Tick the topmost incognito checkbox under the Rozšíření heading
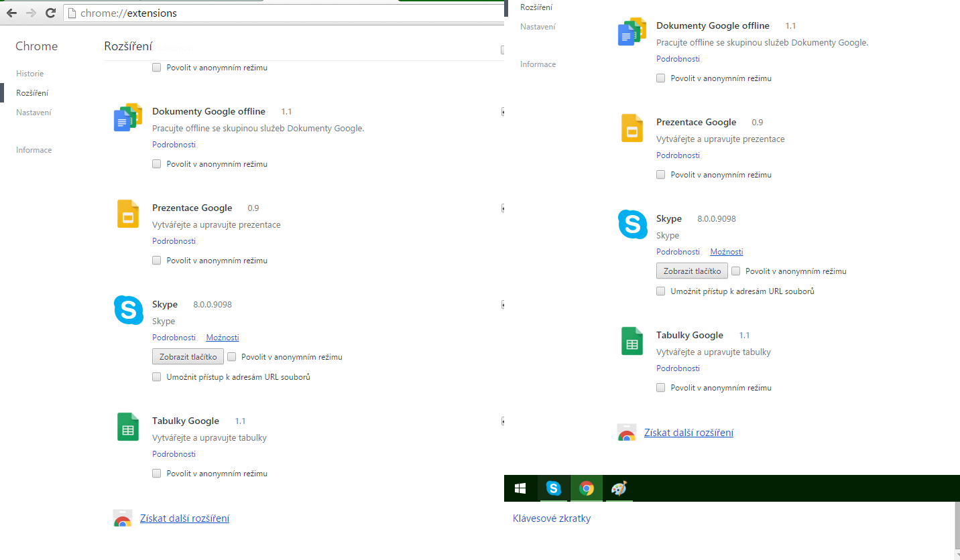Viewport: 960px width, 560px height. pos(156,68)
